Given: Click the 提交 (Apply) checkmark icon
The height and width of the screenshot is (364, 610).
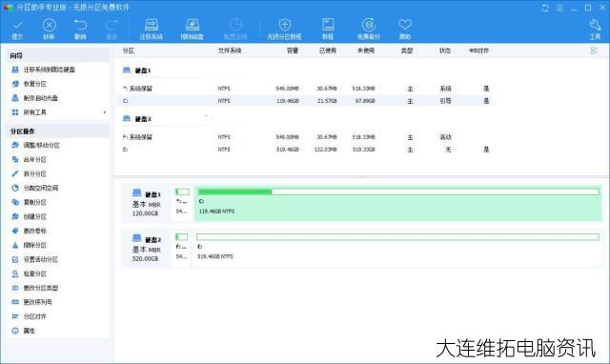Looking at the screenshot, I should pyautogui.click(x=17, y=26).
